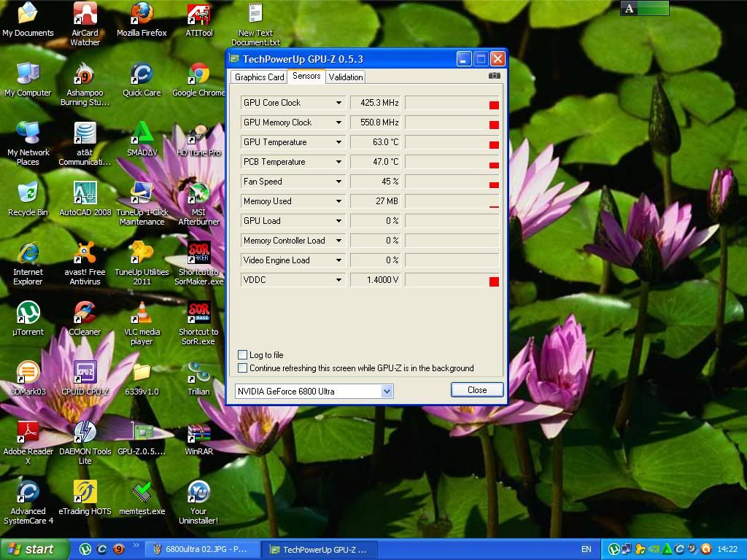The image size is (747, 560).
Task: Click the GPU Temperature sensor graph
Action: coord(452,142)
